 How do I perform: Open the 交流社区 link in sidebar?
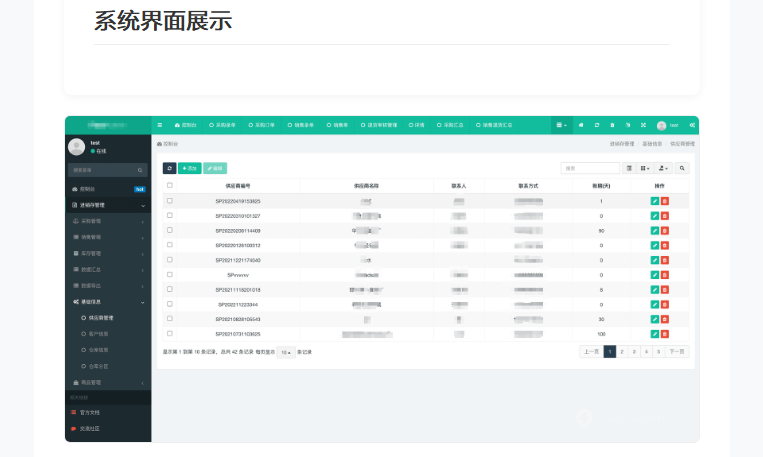pos(90,429)
